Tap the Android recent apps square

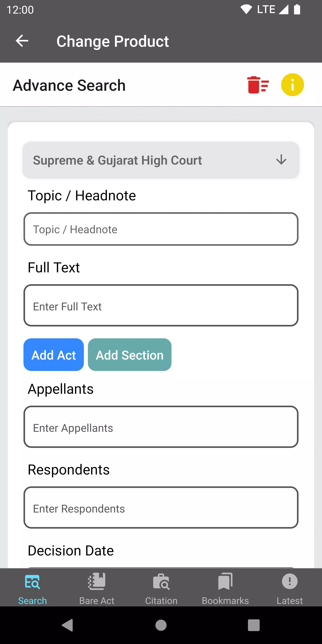point(254,625)
